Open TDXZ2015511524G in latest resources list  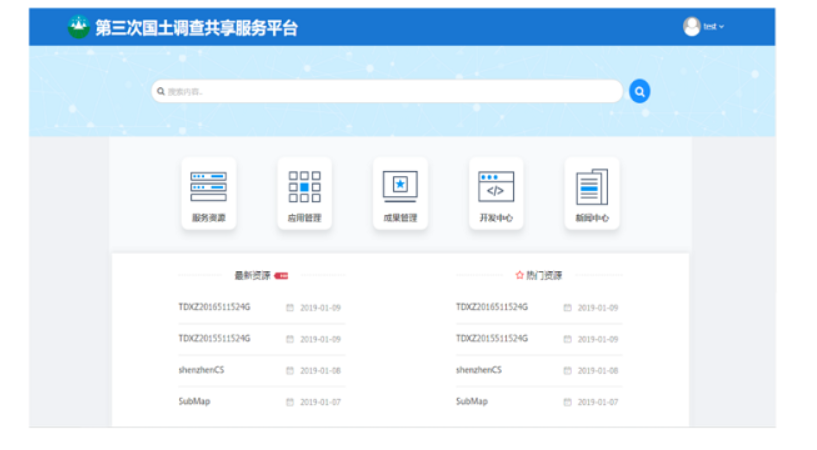(x=214, y=339)
